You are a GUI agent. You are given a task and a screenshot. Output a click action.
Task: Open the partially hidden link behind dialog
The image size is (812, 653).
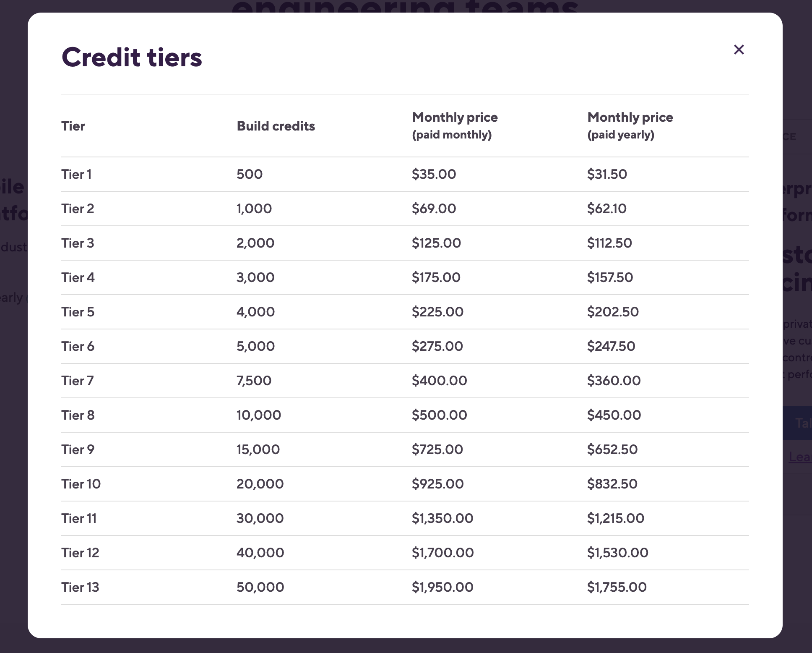pos(800,457)
